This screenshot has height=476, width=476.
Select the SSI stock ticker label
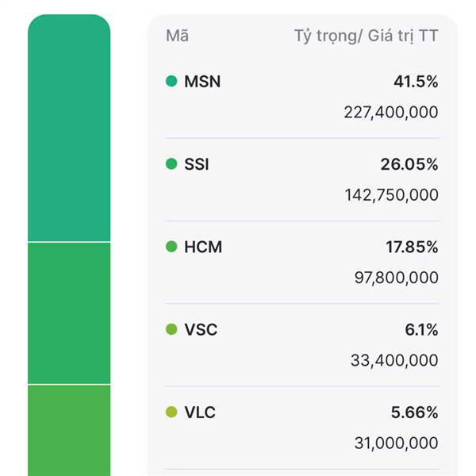(x=197, y=164)
